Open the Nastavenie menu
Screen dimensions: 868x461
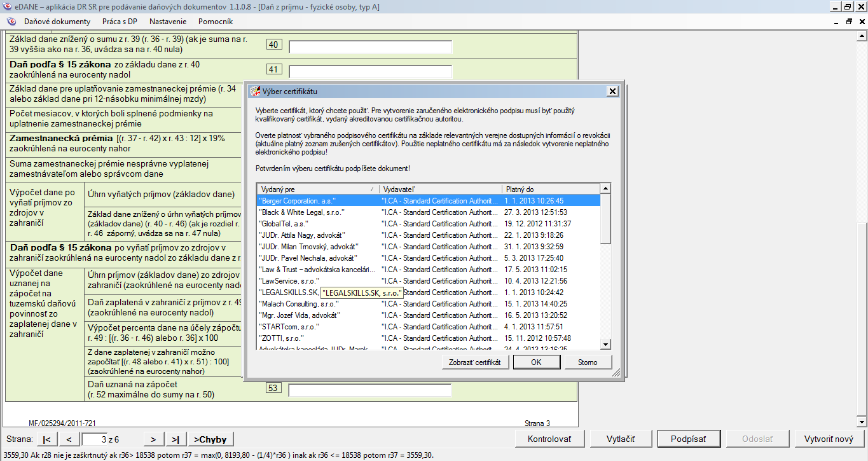(168, 22)
